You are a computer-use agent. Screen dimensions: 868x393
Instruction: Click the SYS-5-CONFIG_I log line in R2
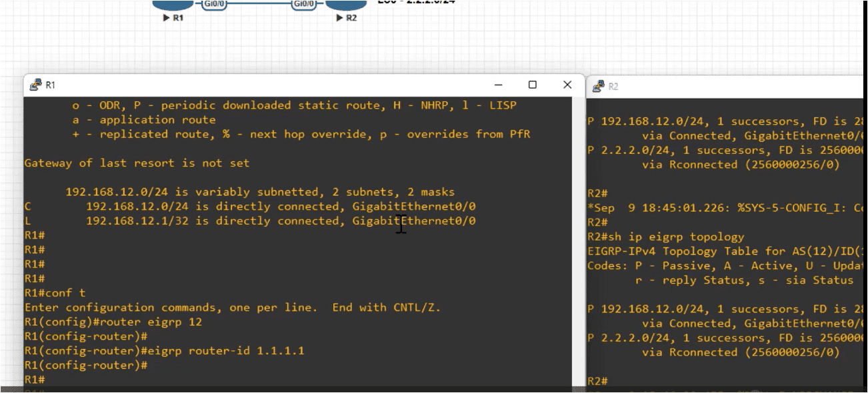pos(726,208)
